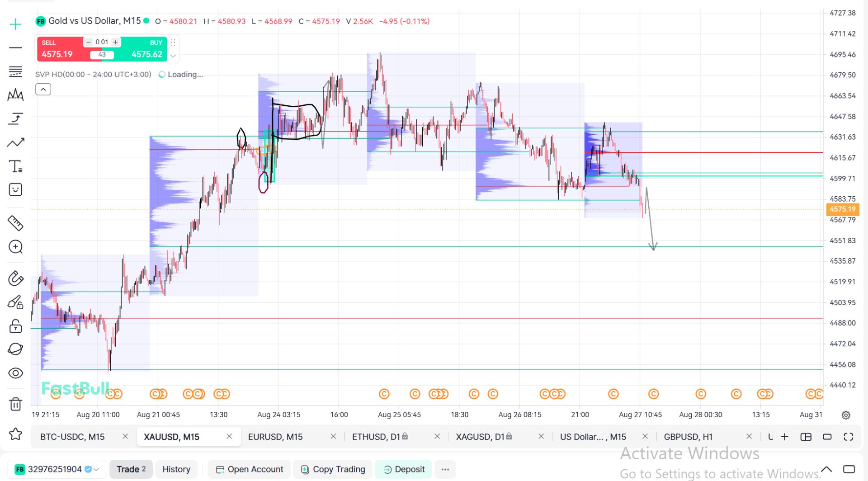Click the zoom in magnifier tool
Viewport: 868px width, 481px height.
point(15,247)
